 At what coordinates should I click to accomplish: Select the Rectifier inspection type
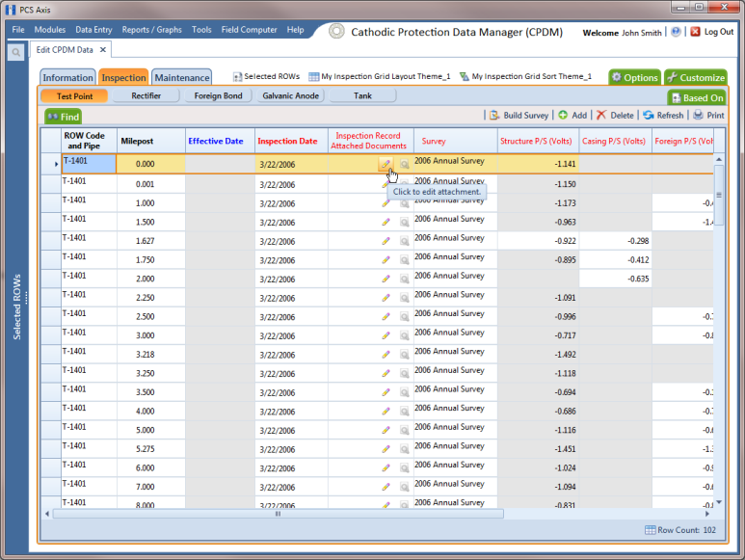coord(146,95)
